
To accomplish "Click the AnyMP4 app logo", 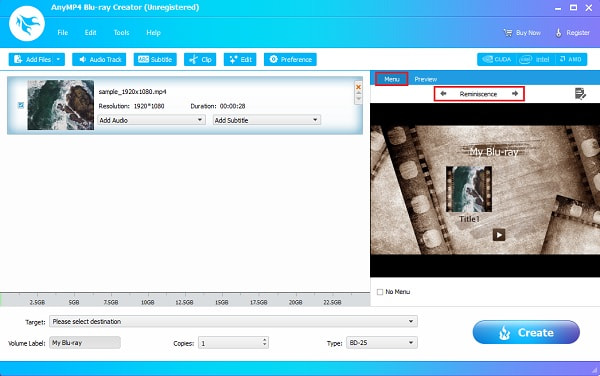I will 27,23.
